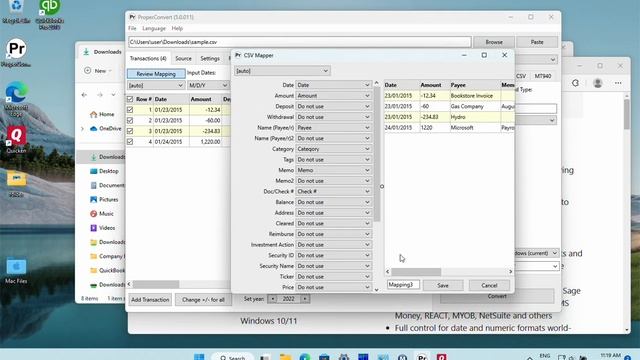Viewport: 640px width, 360px height.
Task: Decrease the Set year value
Action: pos(273,299)
